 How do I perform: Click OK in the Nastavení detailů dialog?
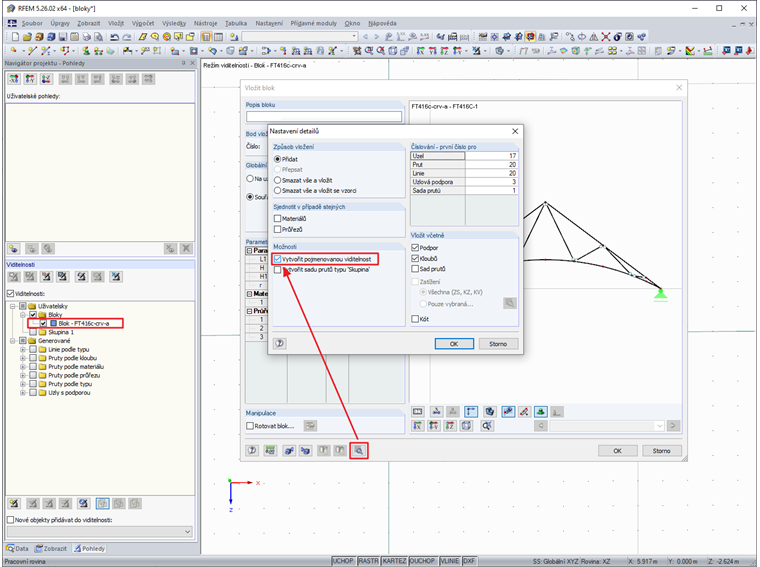click(454, 344)
